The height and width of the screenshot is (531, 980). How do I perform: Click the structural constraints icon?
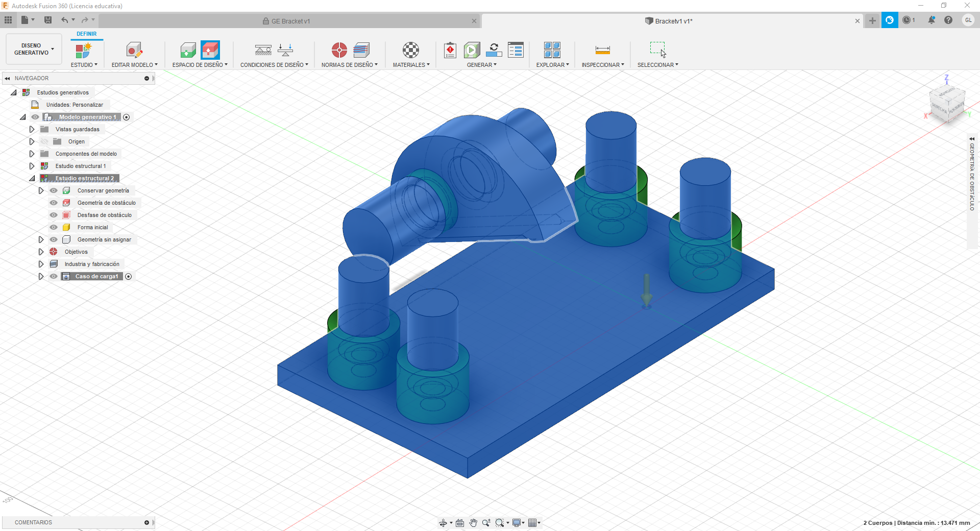[263, 50]
